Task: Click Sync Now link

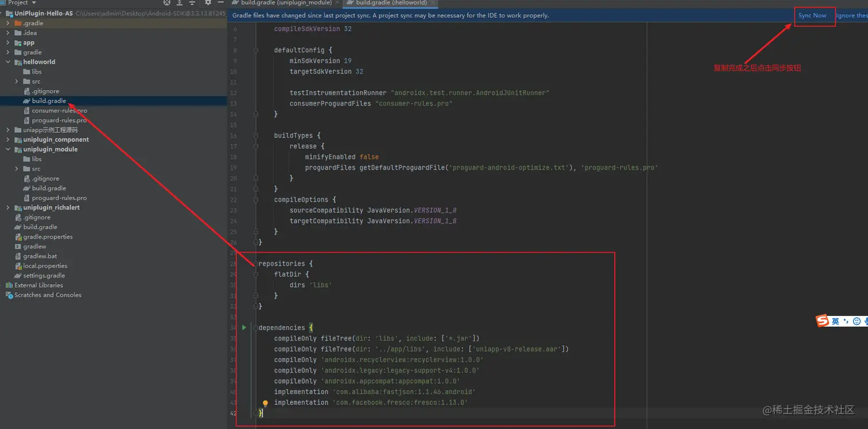Action: (812, 16)
